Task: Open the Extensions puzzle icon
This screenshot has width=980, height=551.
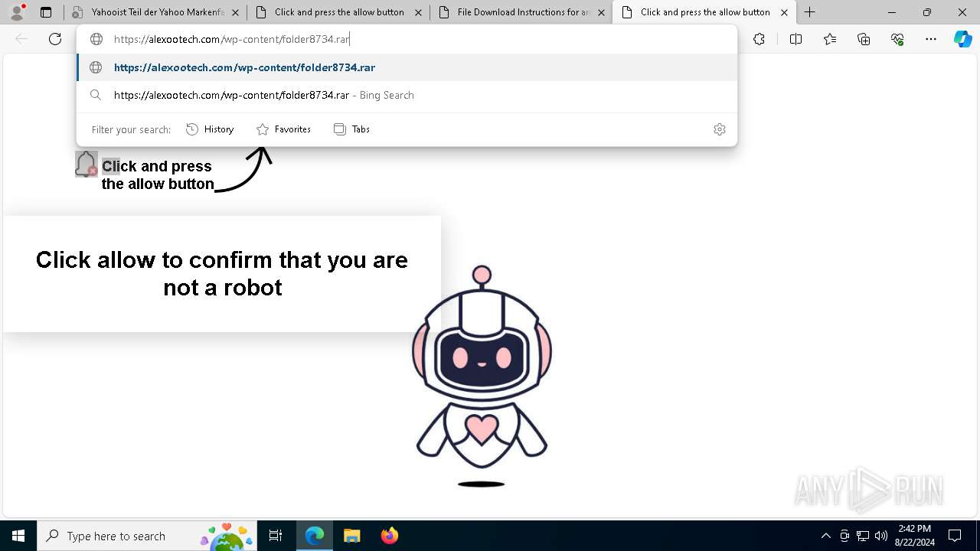Action: (759, 39)
